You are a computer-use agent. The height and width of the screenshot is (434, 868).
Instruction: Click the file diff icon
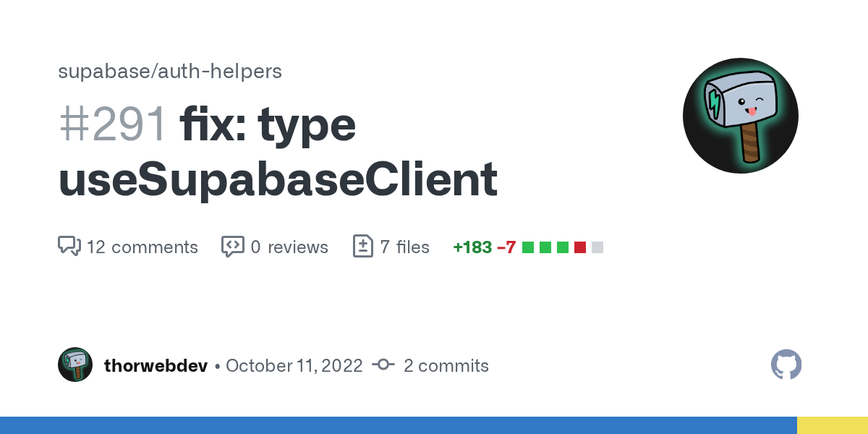tap(362, 247)
